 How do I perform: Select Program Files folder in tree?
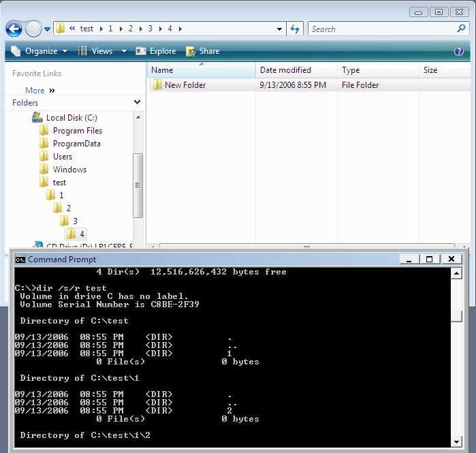pyautogui.click(x=71, y=131)
